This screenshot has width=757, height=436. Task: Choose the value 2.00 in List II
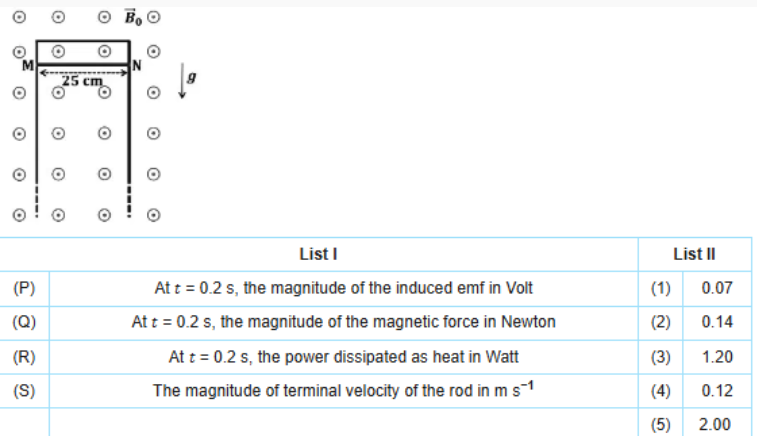(717, 424)
